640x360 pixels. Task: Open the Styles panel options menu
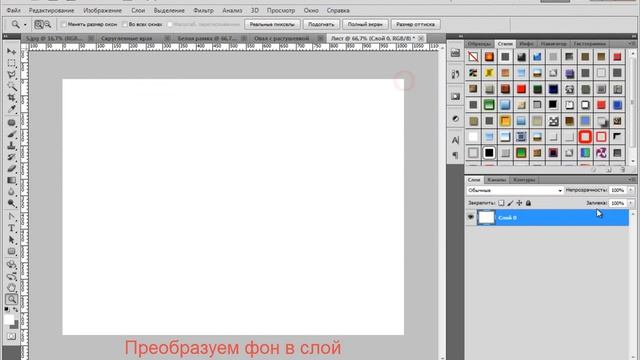(x=632, y=44)
